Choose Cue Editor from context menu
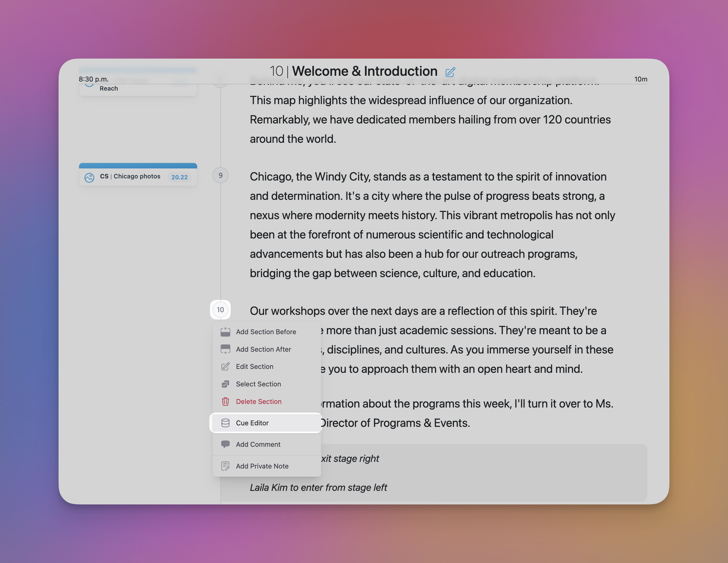This screenshot has height=563, width=728. [x=252, y=423]
